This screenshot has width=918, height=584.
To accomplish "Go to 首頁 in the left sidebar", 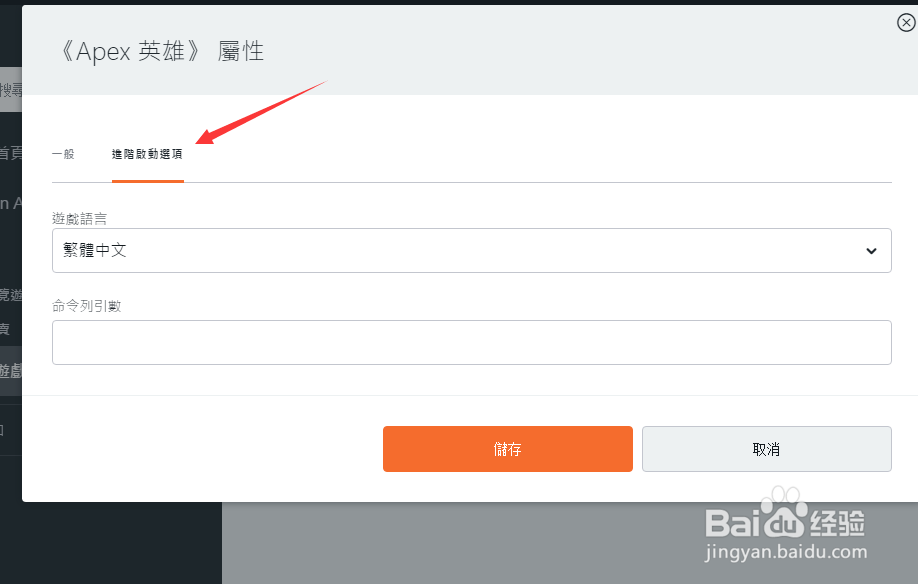I will point(11,153).
